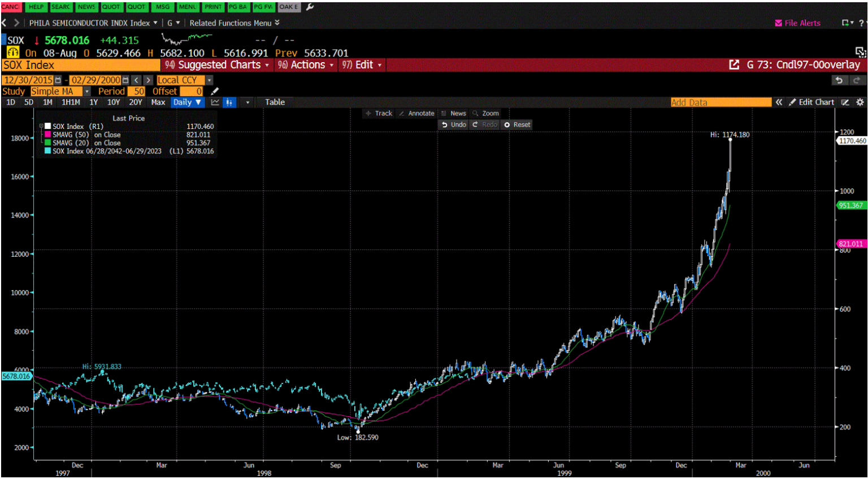Click the pencil annotate icon near Edit Chart
This screenshot has width=868, height=479.
click(792, 102)
